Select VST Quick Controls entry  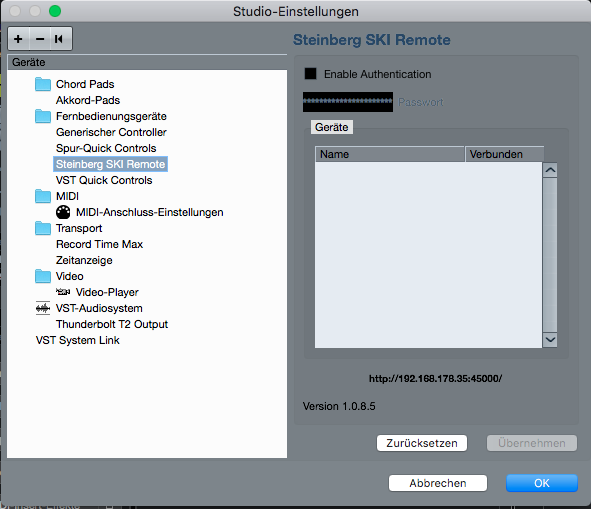click(104, 180)
